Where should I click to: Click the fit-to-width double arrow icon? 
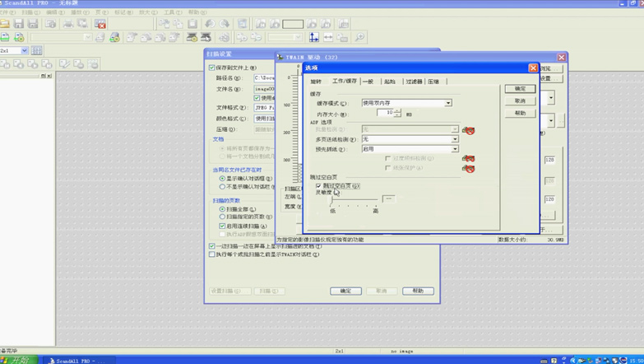(328, 37)
